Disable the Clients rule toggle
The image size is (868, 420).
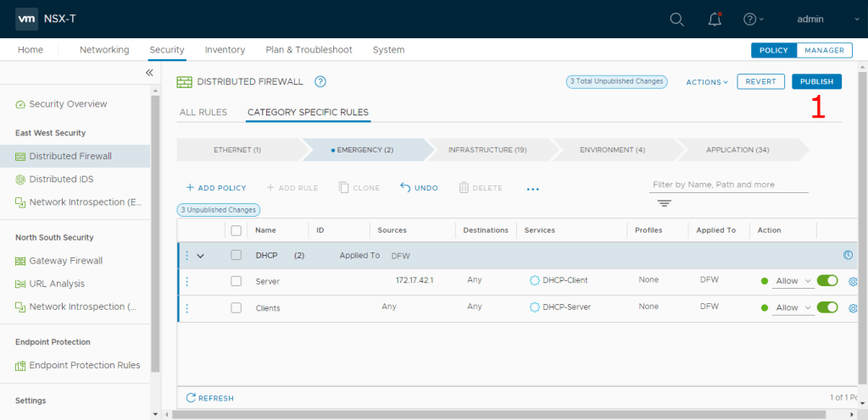tap(827, 307)
